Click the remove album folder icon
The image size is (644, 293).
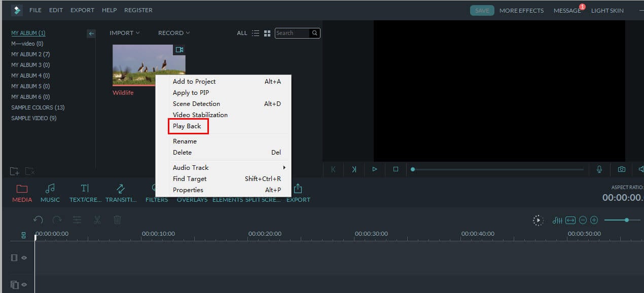(x=30, y=171)
